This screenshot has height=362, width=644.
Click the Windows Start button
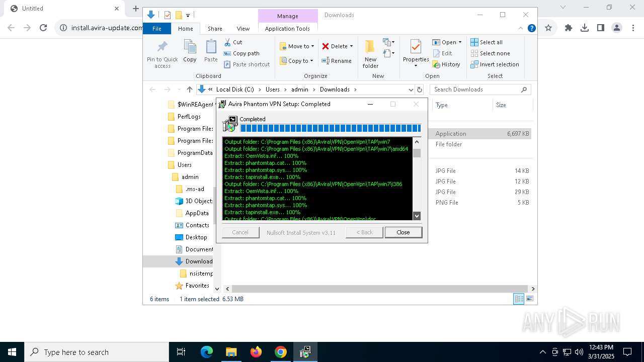click(12, 352)
